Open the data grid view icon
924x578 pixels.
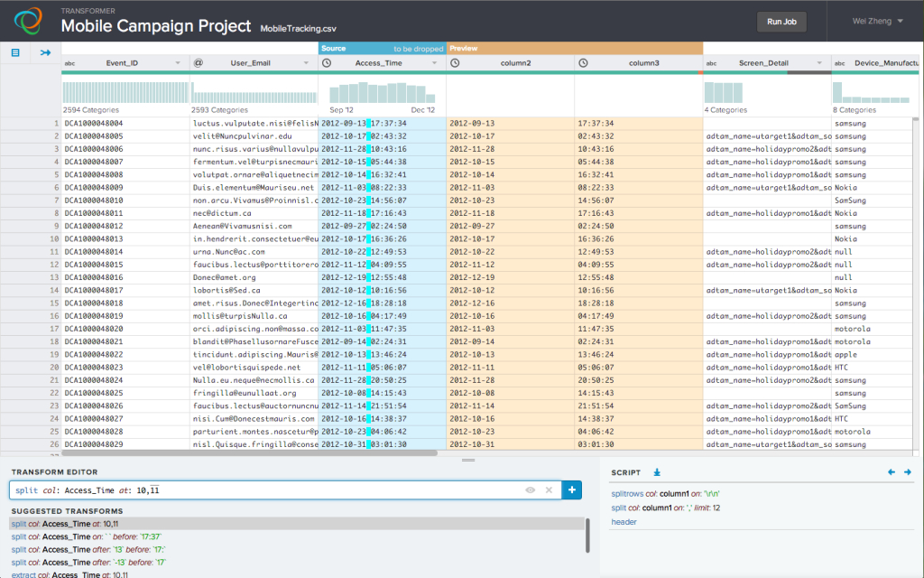click(14, 52)
